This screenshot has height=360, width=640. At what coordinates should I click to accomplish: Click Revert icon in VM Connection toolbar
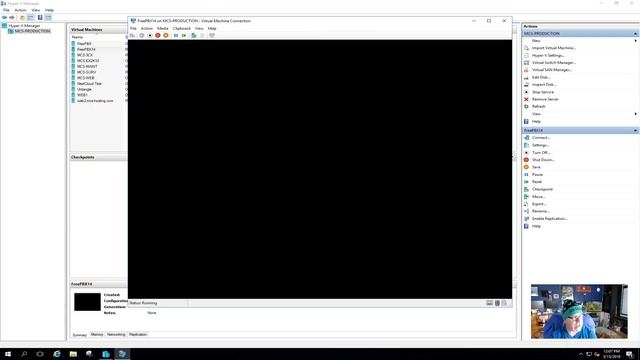click(x=202, y=36)
